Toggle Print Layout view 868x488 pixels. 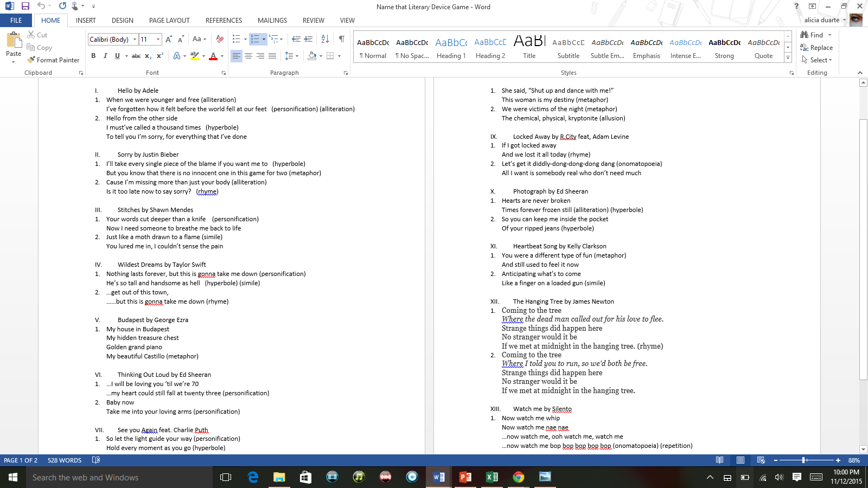(x=740, y=460)
